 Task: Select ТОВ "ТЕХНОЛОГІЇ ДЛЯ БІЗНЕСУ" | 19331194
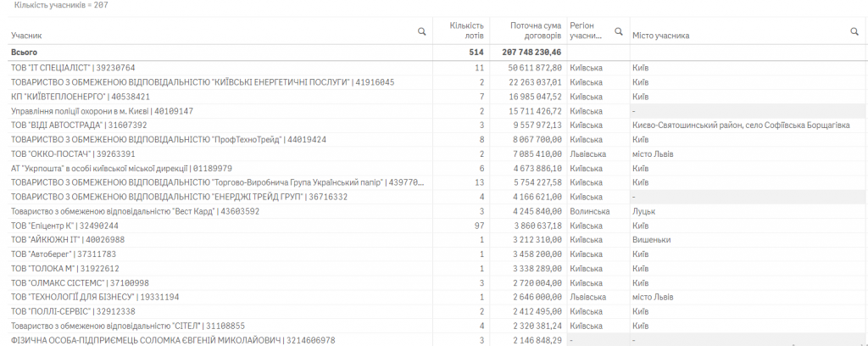coord(95,298)
